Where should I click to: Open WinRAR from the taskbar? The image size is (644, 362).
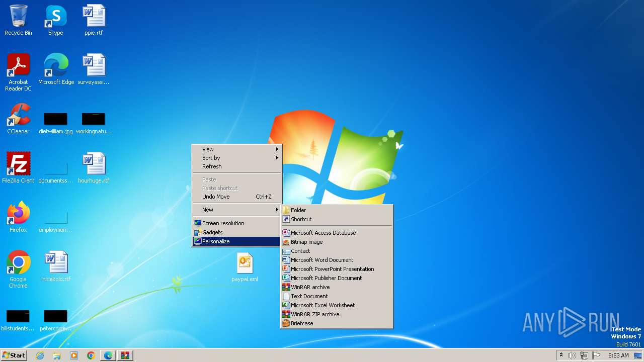click(125, 355)
